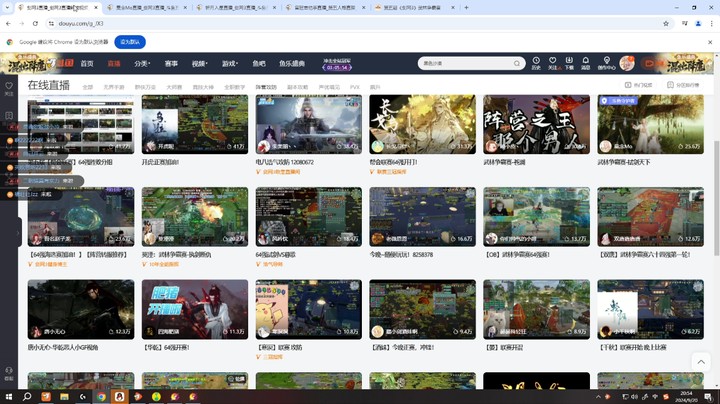Click the bookmark-style icon in left sidebar
720x404 pixels.
tap(9, 115)
